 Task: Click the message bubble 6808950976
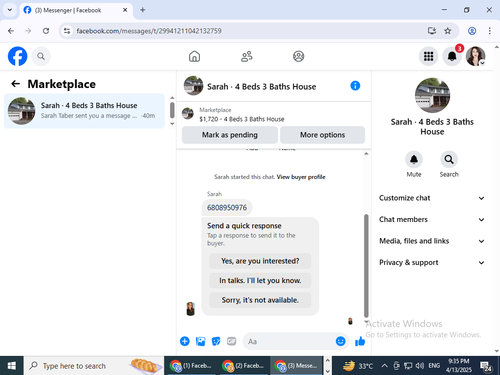(227, 208)
